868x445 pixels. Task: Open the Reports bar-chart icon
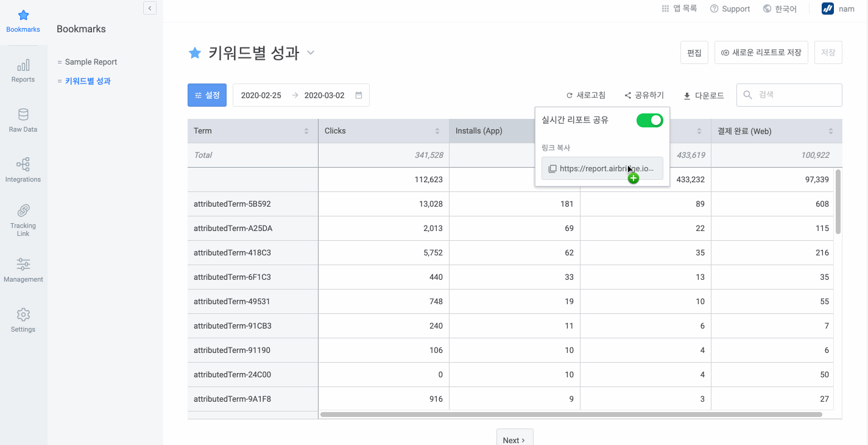coord(23,66)
